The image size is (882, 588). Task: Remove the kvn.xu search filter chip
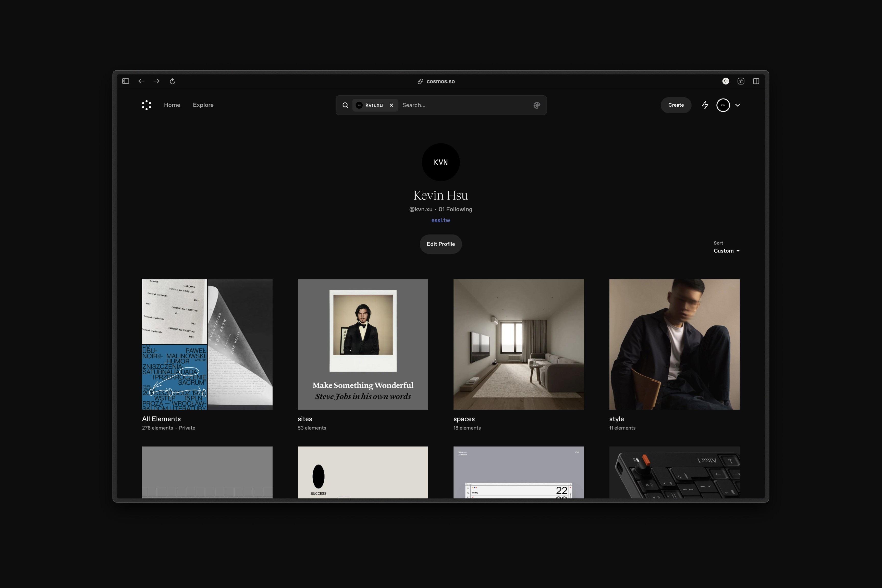pyautogui.click(x=391, y=105)
